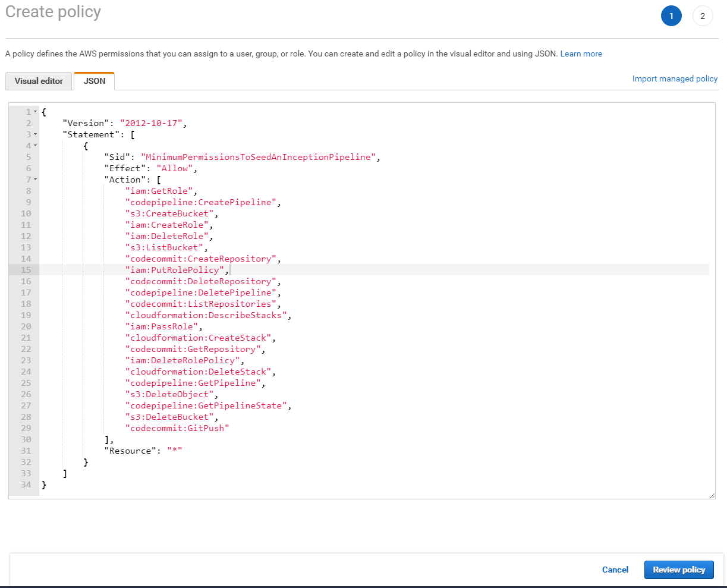Click the "iam:PassRole" action
The image size is (727, 588).
[162, 326]
